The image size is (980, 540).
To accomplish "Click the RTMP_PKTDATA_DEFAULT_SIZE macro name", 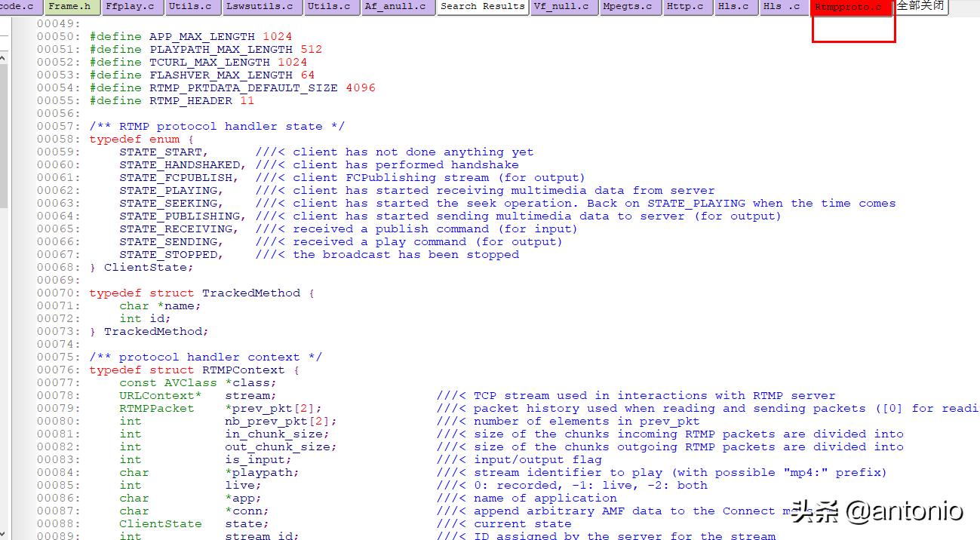I will pos(244,87).
